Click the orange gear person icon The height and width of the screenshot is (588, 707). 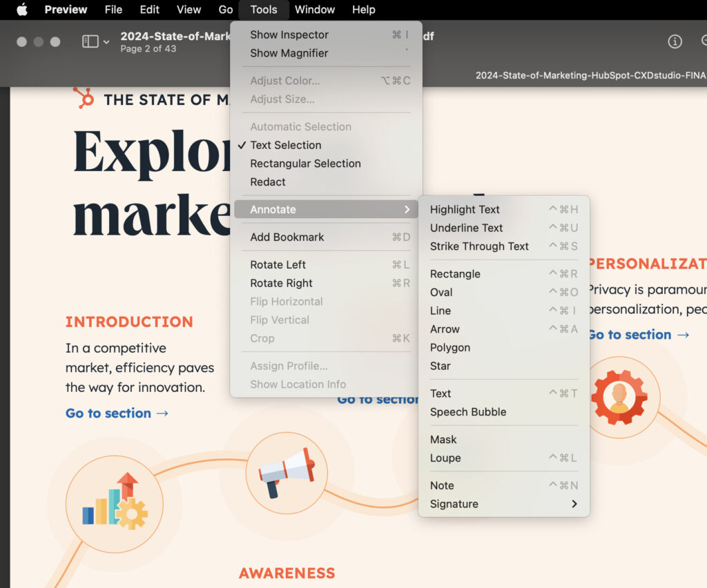click(619, 397)
